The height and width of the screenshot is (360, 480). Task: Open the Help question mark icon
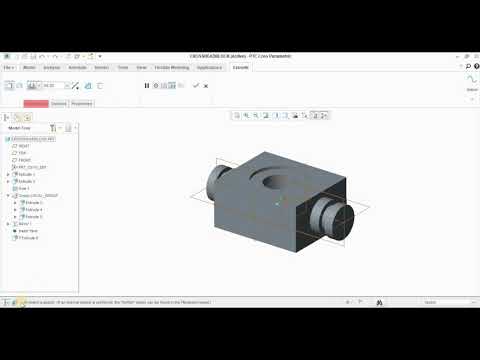pyautogui.click(x=477, y=67)
